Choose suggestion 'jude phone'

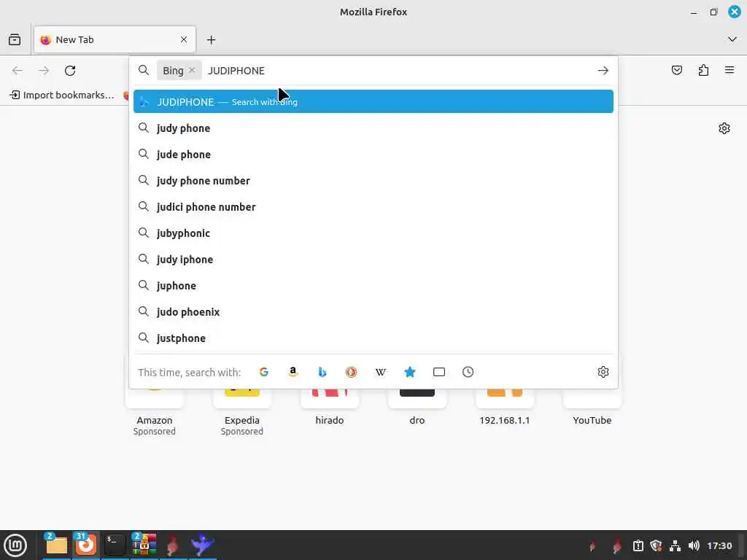tap(373, 155)
